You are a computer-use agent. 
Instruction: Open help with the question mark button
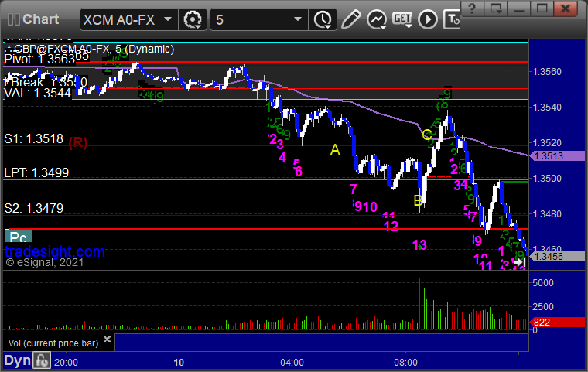point(472,9)
